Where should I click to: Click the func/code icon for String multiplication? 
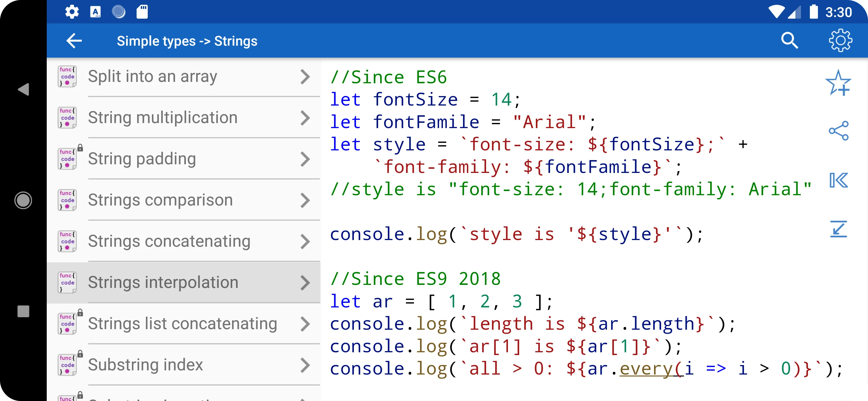tap(67, 118)
